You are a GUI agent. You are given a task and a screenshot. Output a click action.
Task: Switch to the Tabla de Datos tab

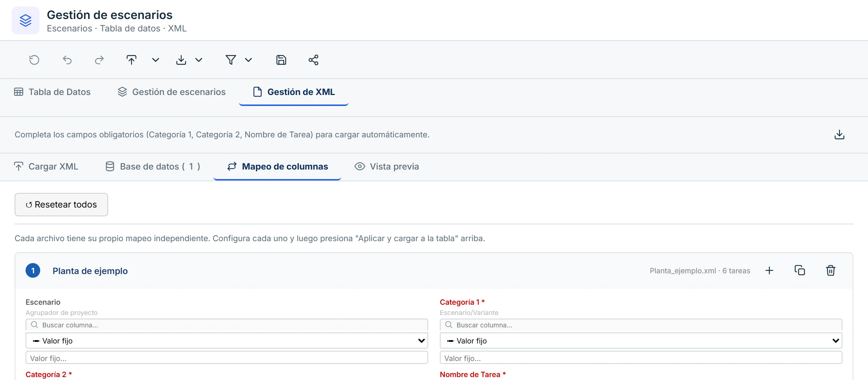(52, 92)
